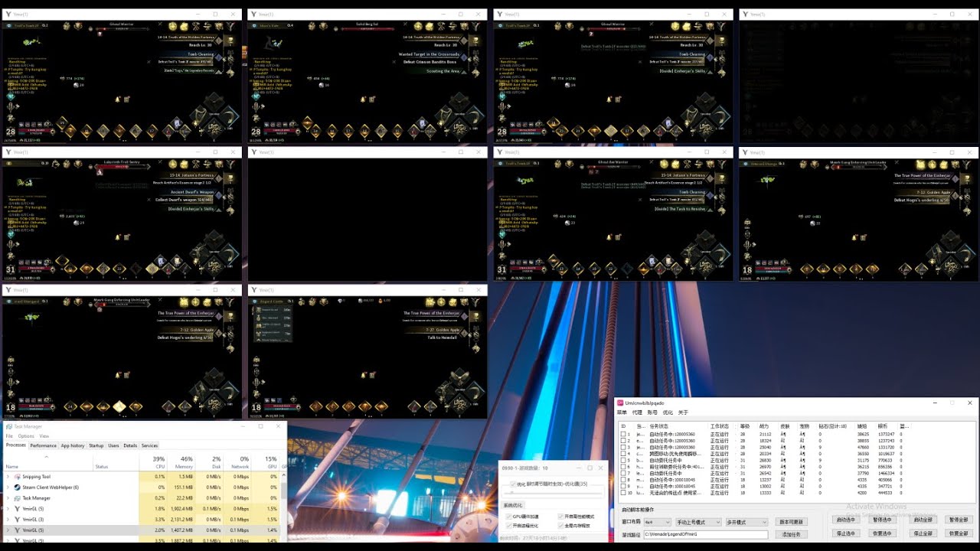Open Y-shaped menu icon in Labyrinth Troll Sentry window
This screenshot has width=980, height=551.
230,164
